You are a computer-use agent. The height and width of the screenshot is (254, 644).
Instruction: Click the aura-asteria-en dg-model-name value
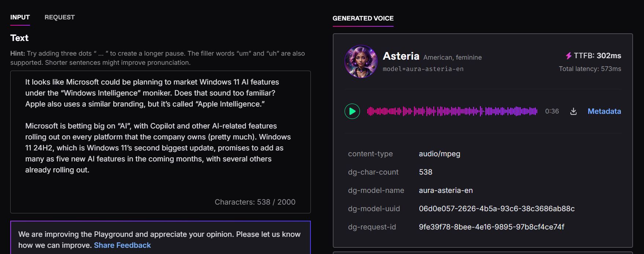tap(446, 190)
